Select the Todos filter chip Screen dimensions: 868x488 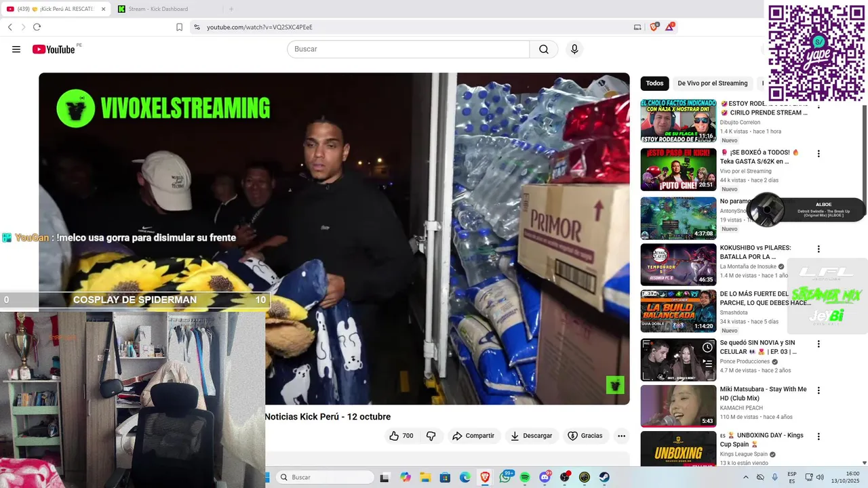654,83
